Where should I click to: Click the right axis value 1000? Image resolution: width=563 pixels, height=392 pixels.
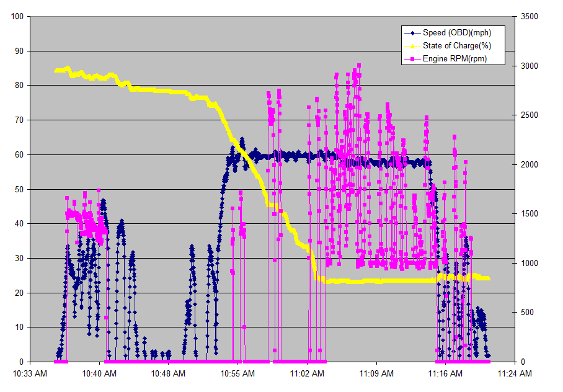(530, 264)
